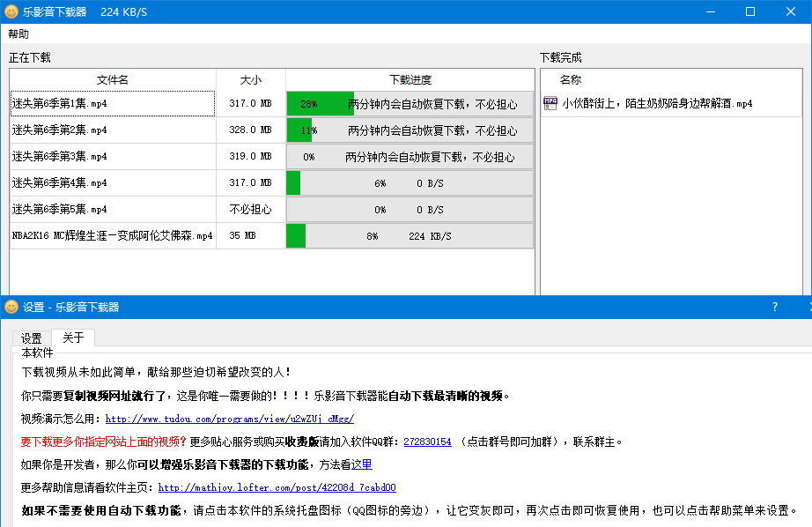Click the horizontal scrollbar below the download list

(264, 290)
